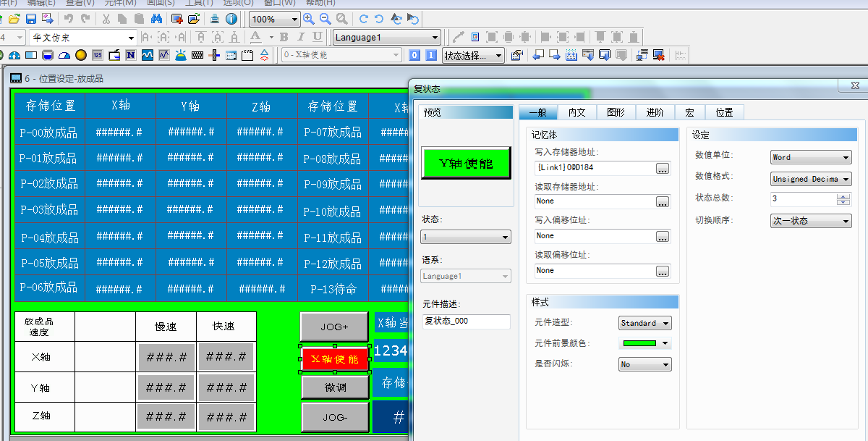Select the yellow round lamp element icon
The height and width of the screenshot is (441, 868).
pyautogui.click(x=81, y=55)
